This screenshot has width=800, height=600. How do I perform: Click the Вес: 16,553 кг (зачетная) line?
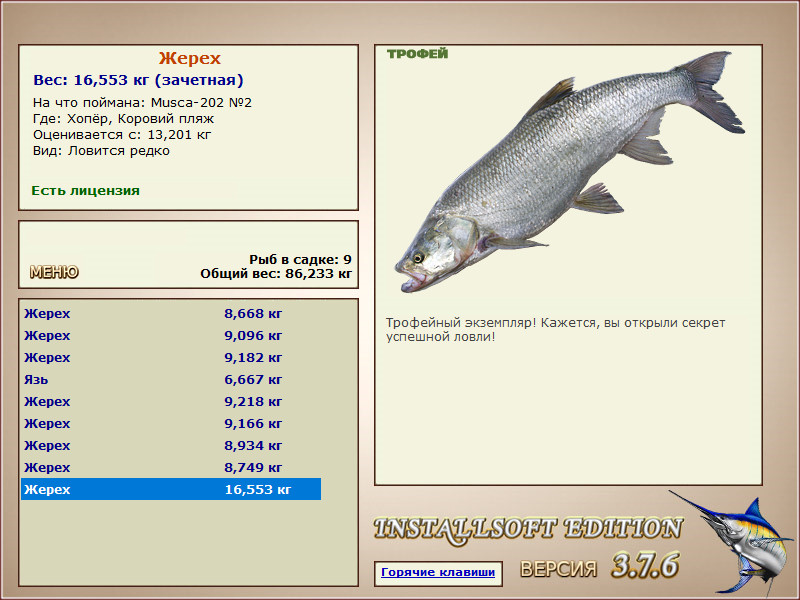[x=138, y=80]
